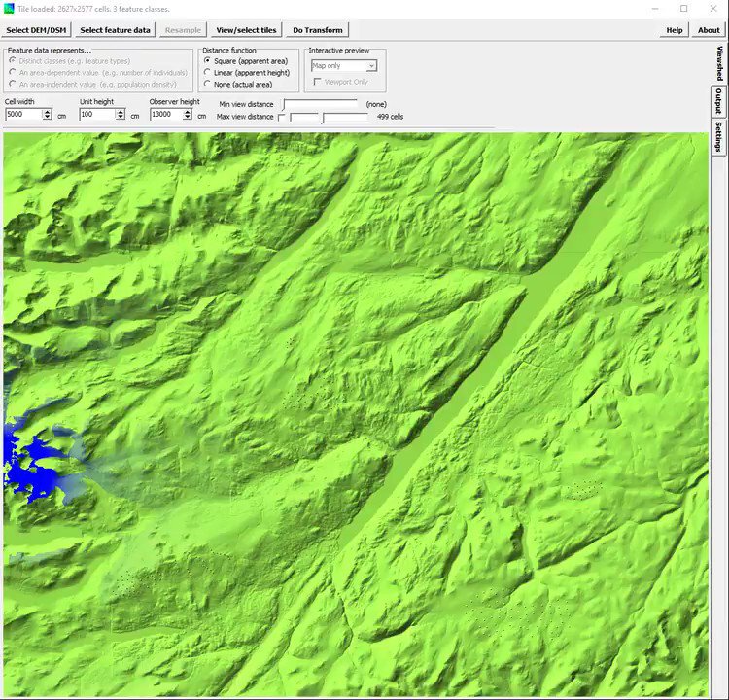
Task: Switch to the Output tab
Action: coord(718,101)
